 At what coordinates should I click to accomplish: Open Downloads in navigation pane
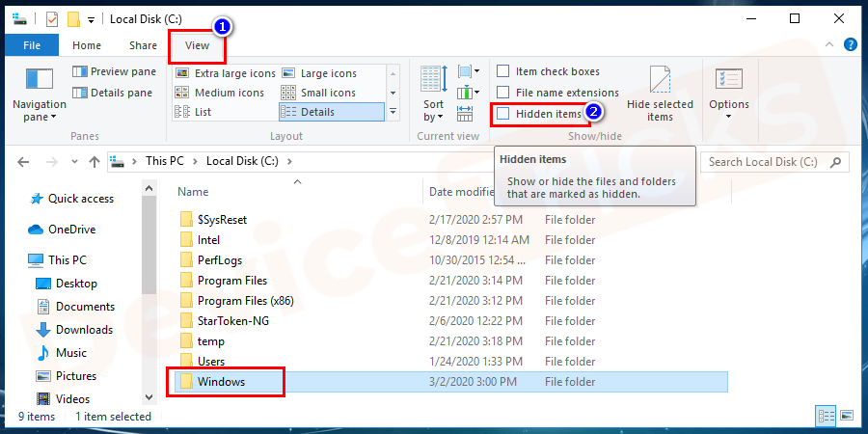[74, 330]
